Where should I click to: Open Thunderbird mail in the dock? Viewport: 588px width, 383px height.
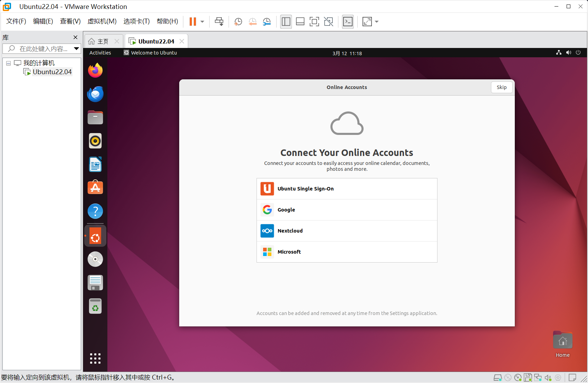(95, 94)
